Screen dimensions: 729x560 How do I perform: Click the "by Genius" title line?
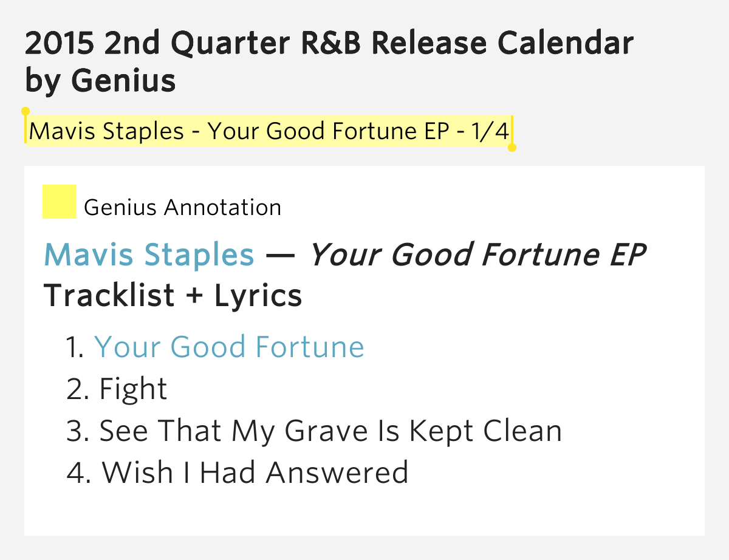[100, 81]
